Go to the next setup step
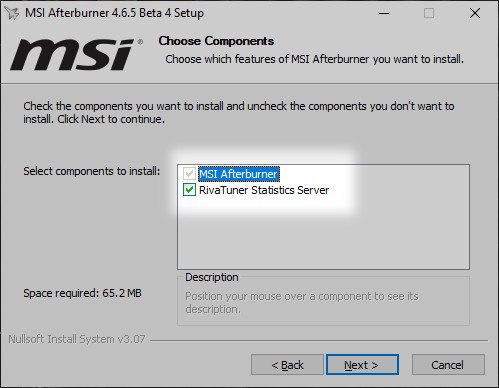The width and height of the screenshot is (499, 388). click(x=362, y=365)
